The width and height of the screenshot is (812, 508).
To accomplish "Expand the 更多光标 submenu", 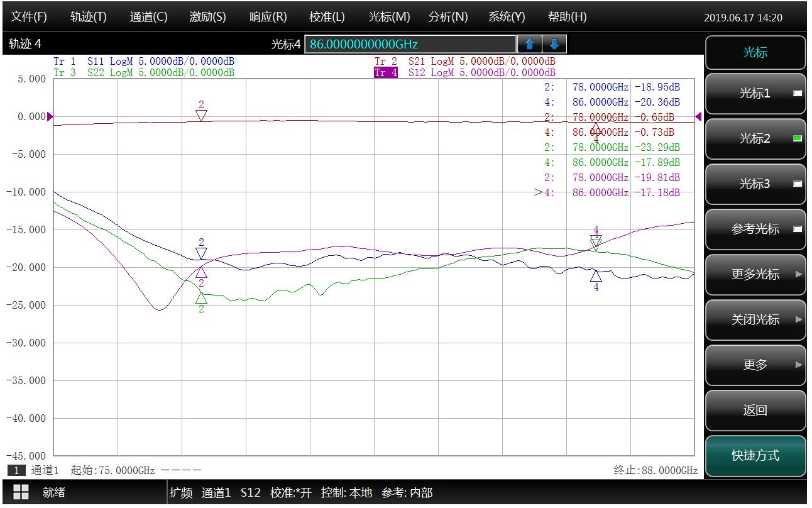I will (x=755, y=275).
